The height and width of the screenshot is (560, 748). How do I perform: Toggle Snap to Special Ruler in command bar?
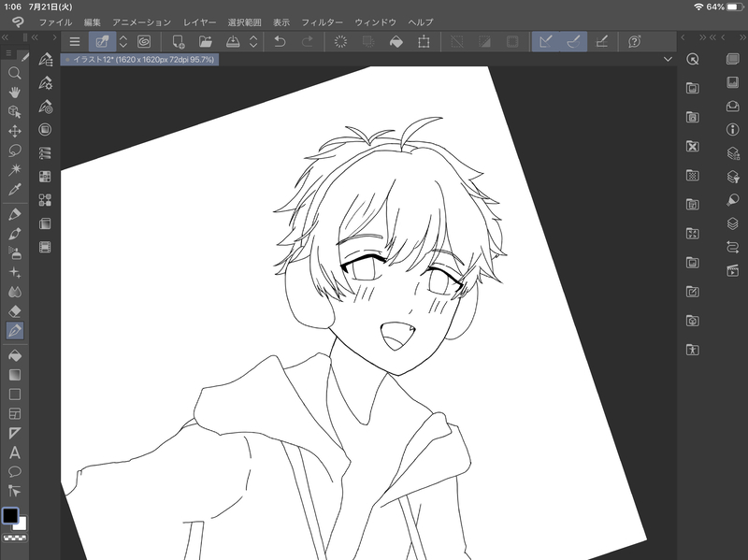pyautogui.click(x=573, y=42)
